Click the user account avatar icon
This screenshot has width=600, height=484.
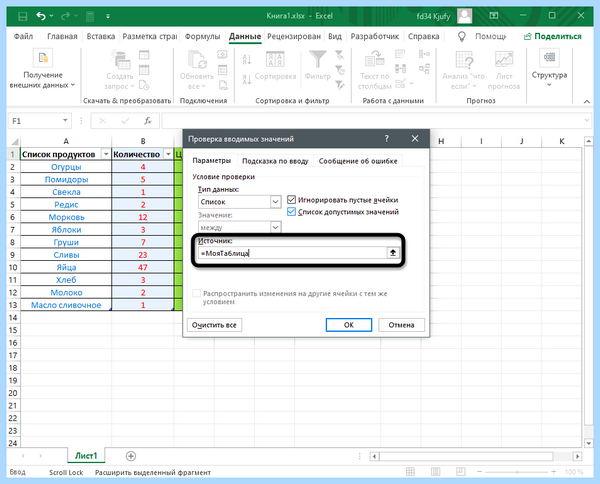pos(465,16)
